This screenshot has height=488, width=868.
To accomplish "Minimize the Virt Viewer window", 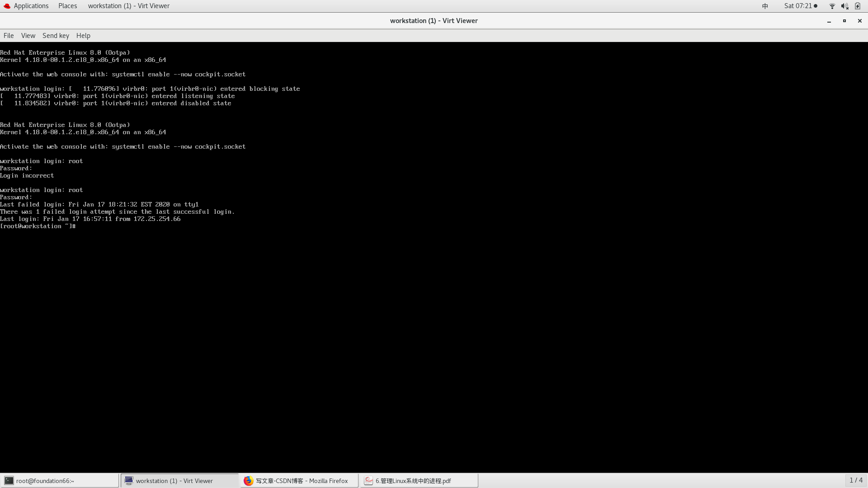I will pos(829,21).
